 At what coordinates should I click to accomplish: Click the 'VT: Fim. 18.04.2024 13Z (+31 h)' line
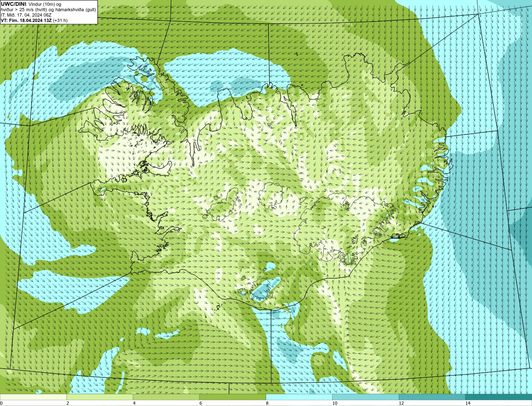tap(34, 20)
